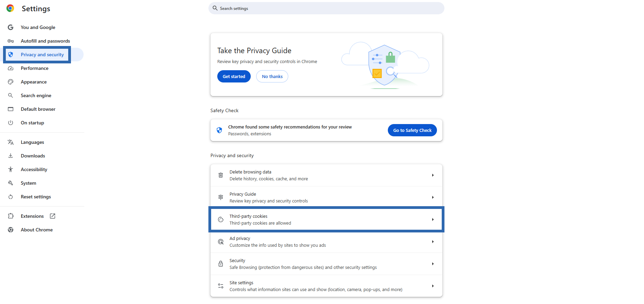Expand the Security row arrow
Viewport: 644px width, 304px height.
(433, 264)
